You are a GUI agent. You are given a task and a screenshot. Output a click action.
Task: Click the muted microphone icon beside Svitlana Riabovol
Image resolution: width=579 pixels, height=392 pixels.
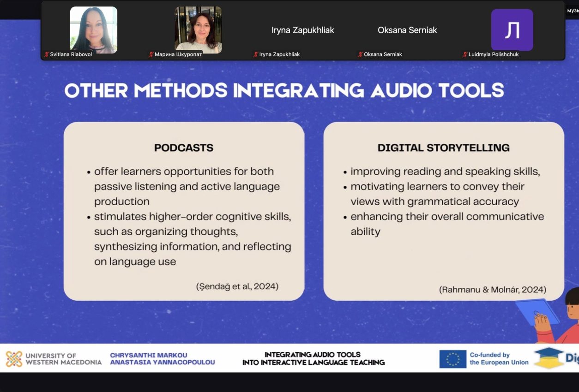tap(47, 54)
